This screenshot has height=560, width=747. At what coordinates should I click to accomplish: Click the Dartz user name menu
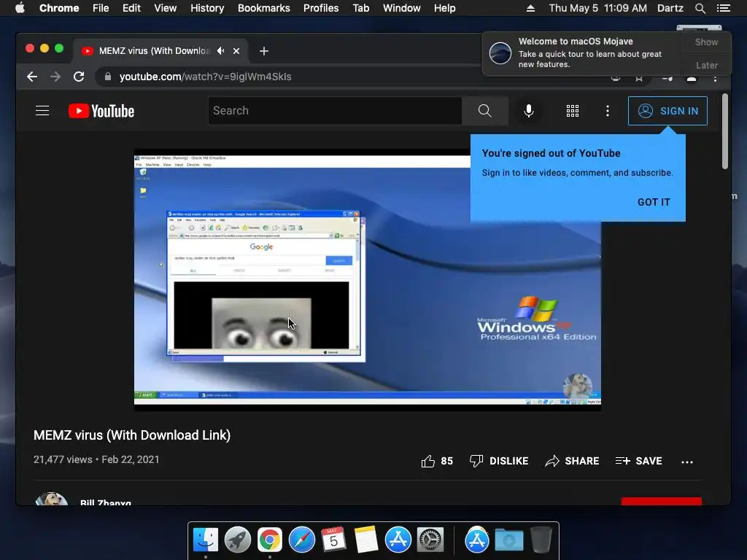670,8
